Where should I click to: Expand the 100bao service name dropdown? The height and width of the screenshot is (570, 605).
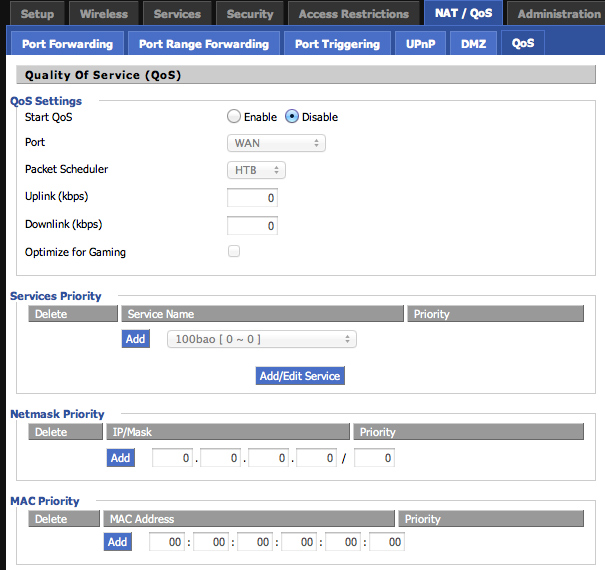[261, 339]
